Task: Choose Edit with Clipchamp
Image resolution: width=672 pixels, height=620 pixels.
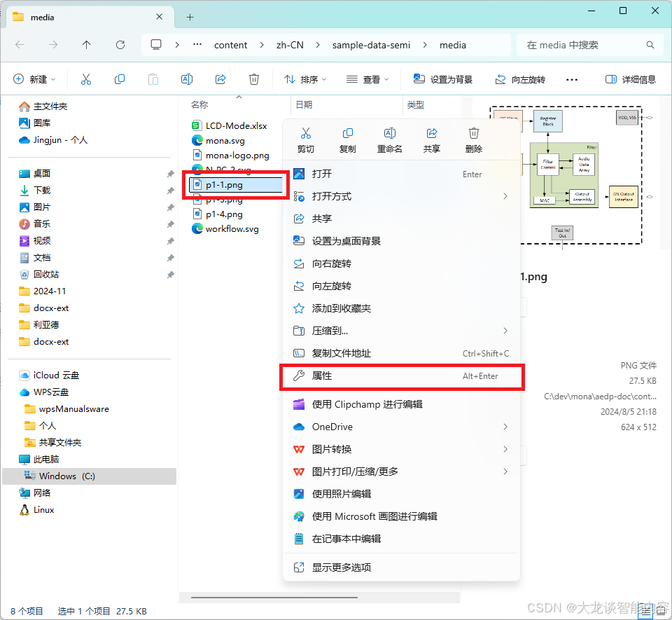Action: click(x=401, y=404)
